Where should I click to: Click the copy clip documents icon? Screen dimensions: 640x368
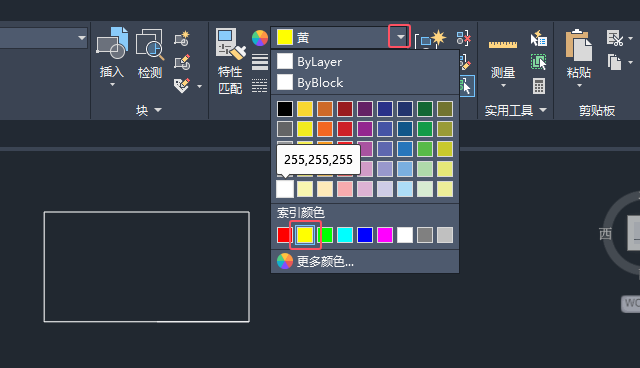coord(614,62)
